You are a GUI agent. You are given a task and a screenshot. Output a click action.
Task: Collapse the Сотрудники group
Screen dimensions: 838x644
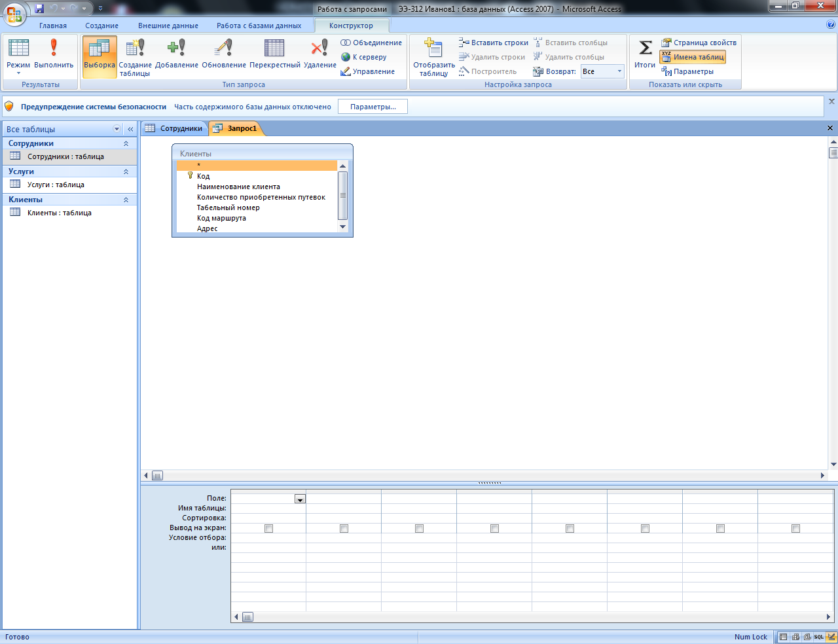(x=126, y=143)
